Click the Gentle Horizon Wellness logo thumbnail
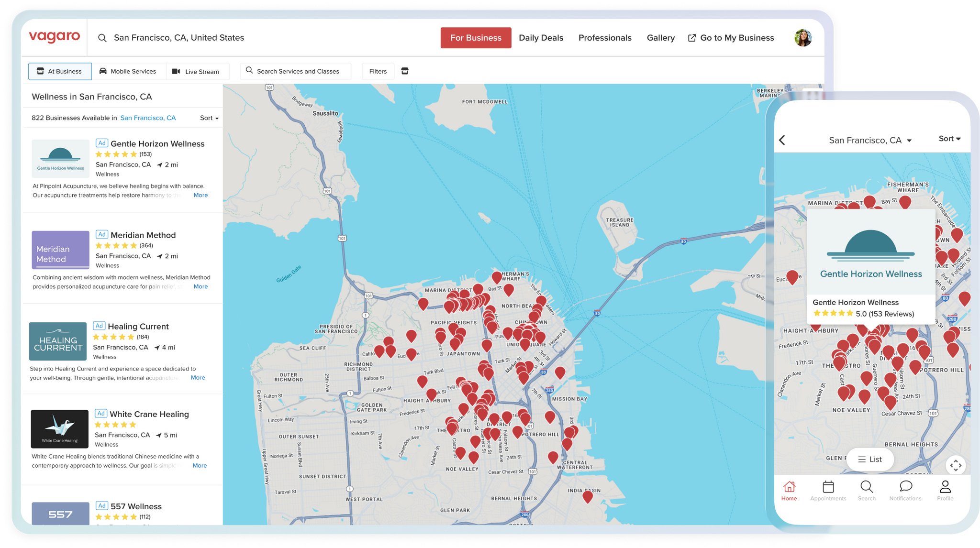Image resolution: width=980 pixels, height=548 pixels. (60, 158)
